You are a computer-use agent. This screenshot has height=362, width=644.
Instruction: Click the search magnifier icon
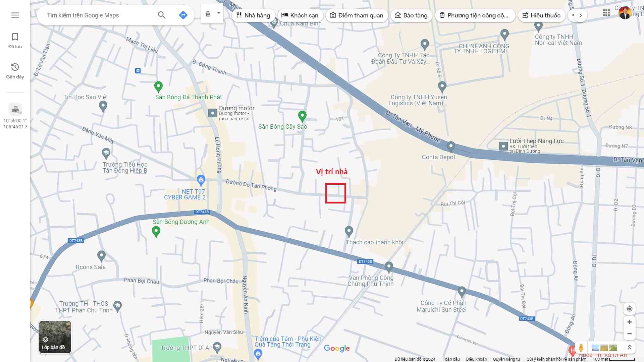point(162,15)
